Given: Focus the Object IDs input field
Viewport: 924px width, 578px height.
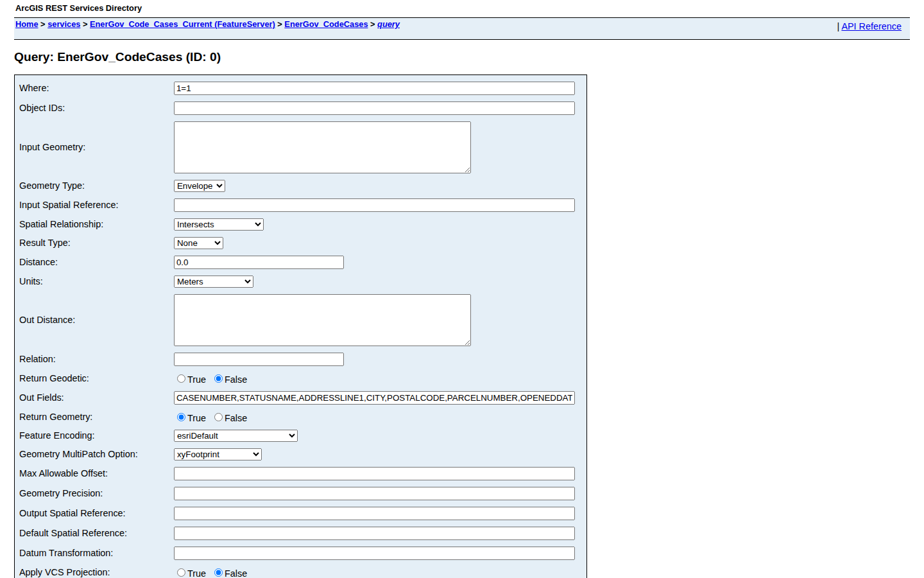Looking at the screenshot, I should (374, 108).
